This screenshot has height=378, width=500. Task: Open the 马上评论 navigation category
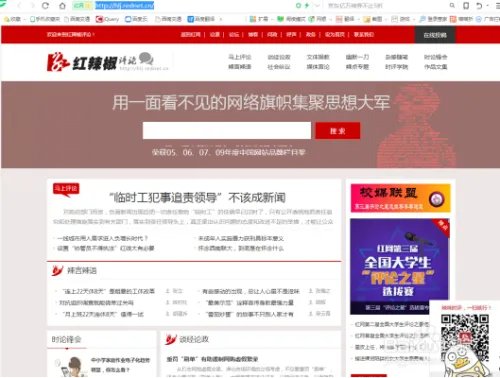(240, 57)
